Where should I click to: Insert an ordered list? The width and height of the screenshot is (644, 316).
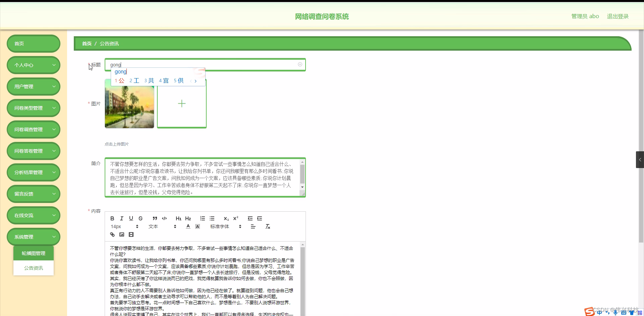(x=203, y=218)
